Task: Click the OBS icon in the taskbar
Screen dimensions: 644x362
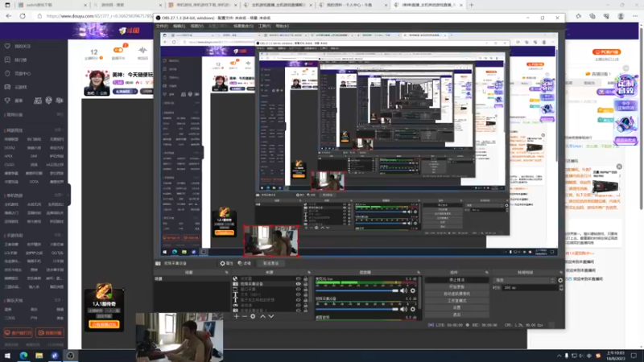Action: point(71,356)
